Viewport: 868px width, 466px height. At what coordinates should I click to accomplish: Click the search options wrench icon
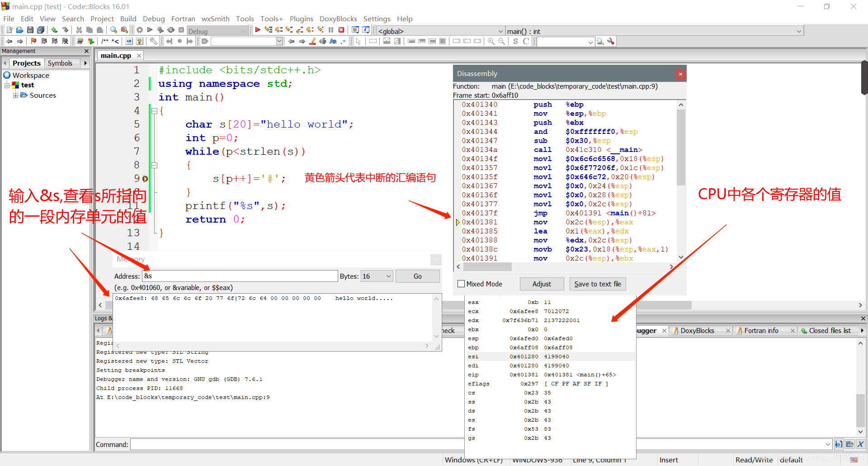[611, 41]
